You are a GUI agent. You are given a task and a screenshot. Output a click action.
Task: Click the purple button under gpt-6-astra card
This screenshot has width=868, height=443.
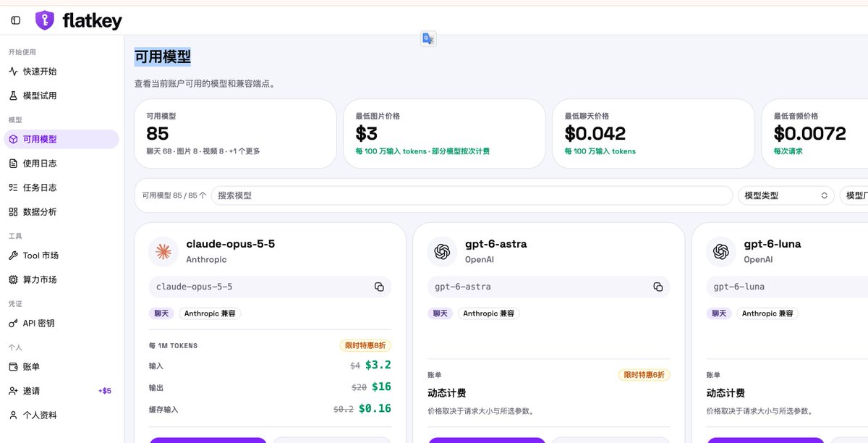[487, 440]
